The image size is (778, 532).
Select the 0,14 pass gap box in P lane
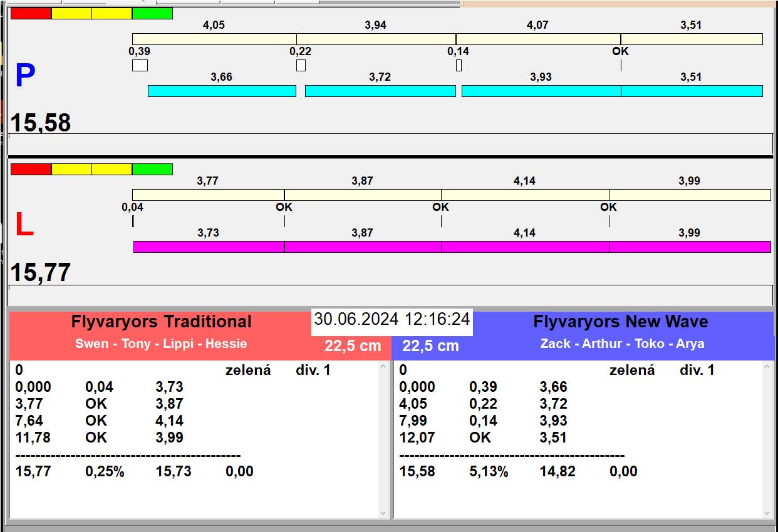pyautogui.click(x=459, y=65)
